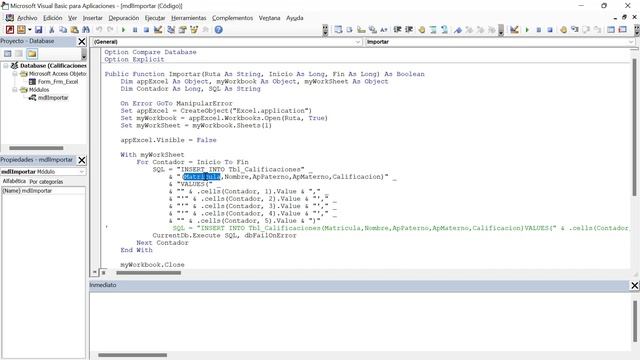Open the Ayuda menu
Screen dimensions: 640x360
tap(294, 18)
